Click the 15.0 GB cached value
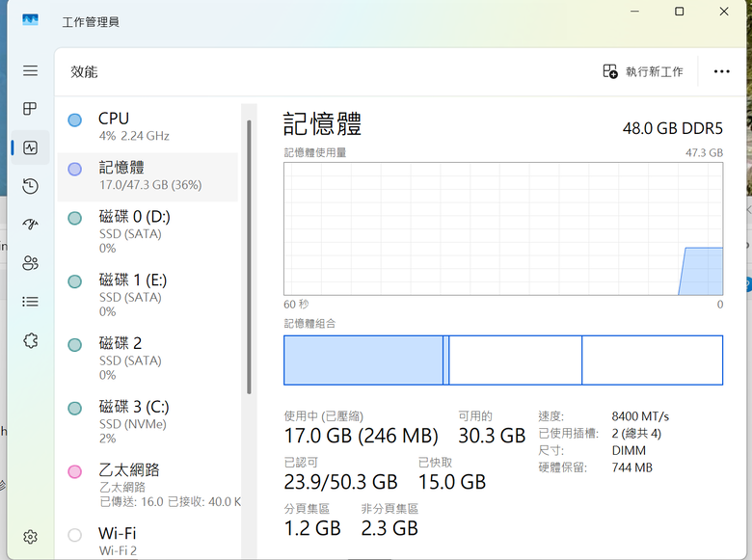 point(452,482)
